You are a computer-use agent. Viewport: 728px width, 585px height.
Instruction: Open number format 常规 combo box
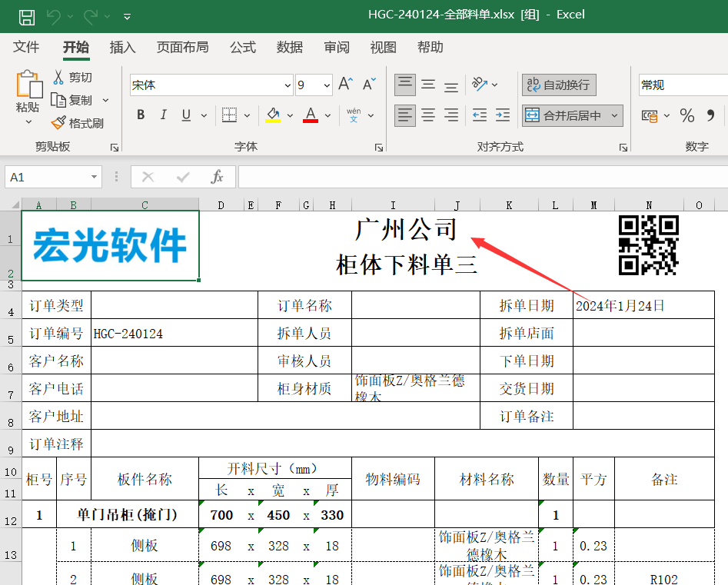683,85
